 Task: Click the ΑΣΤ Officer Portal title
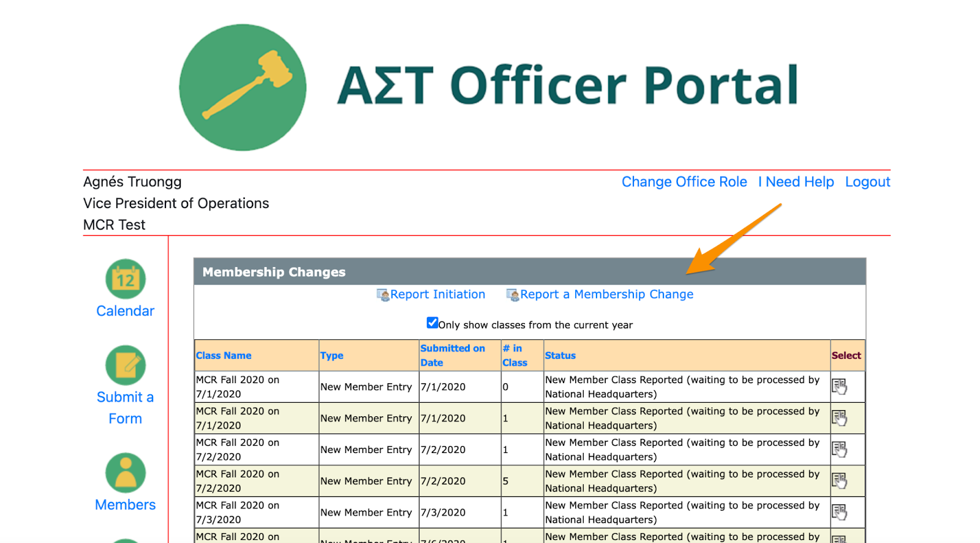tap(568, 86)
